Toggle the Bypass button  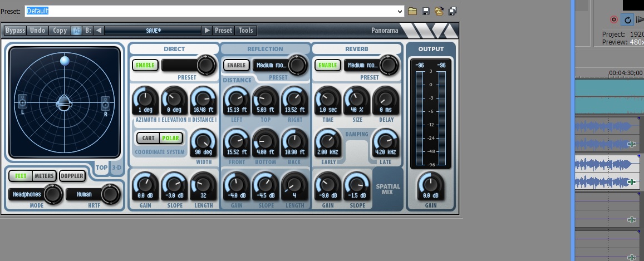15,31
